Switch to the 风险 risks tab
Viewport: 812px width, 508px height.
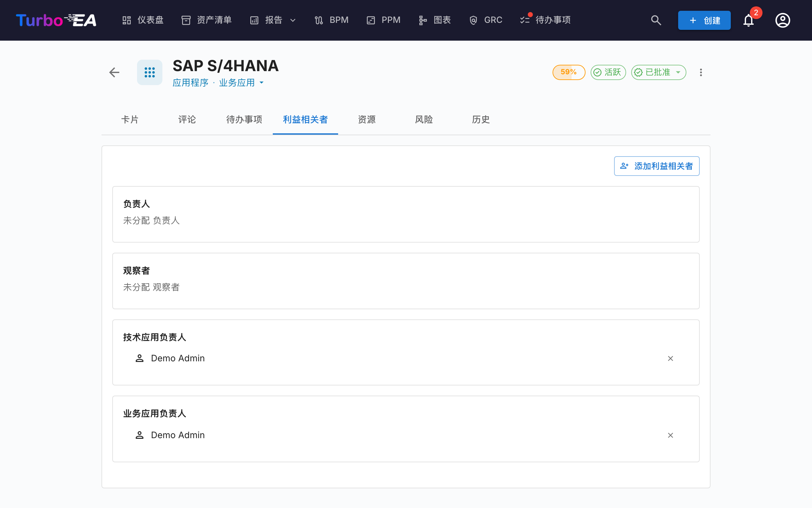424,120
